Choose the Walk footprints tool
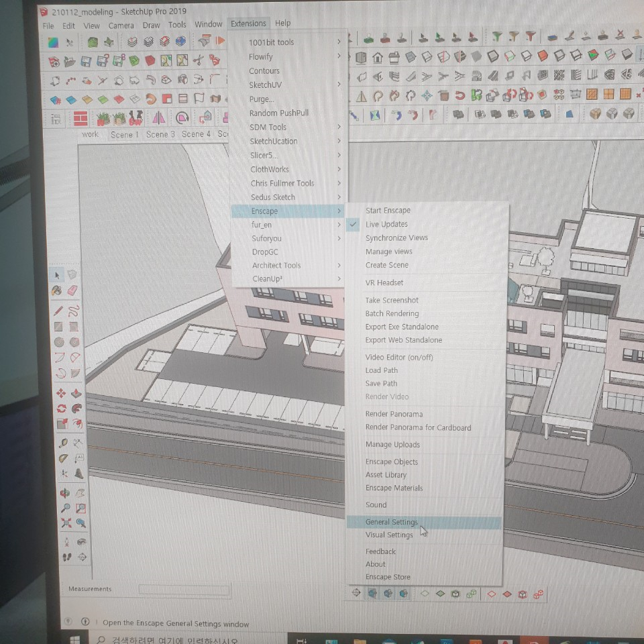The image size is (644, 644). pos(67,557)
